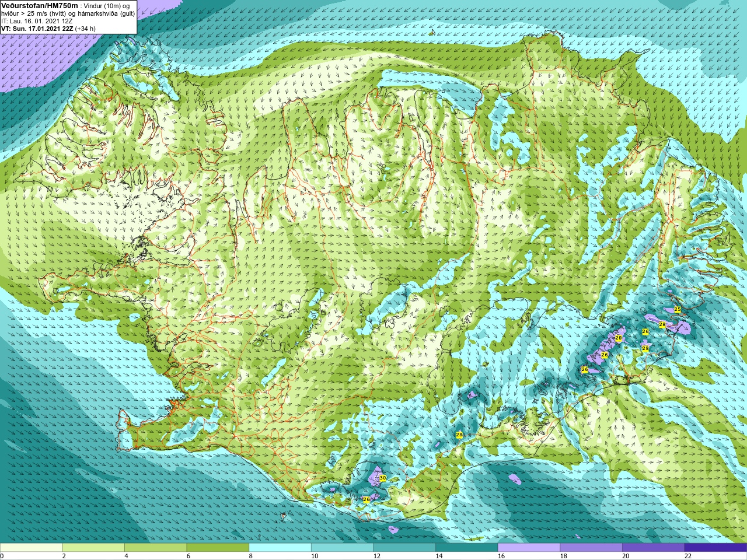Select the 'Vindur (10m) og' caption text
Image resolution: width=747 pixels, height=560 pixels.
coord(107,6)
